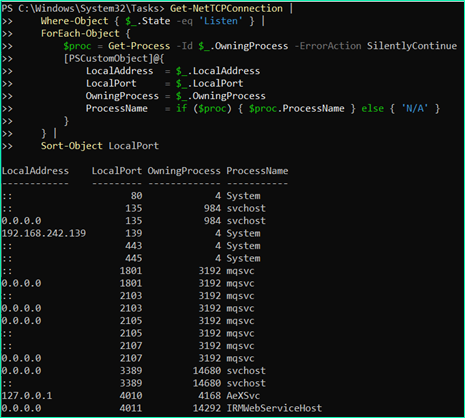Viewport: 465px width, 418px height.
Task: Click the LocalAddress column header
Action: [x=35, y=171]
